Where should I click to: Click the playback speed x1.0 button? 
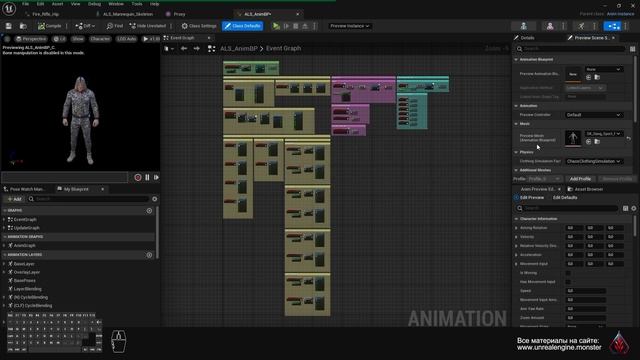coord(151,39)
